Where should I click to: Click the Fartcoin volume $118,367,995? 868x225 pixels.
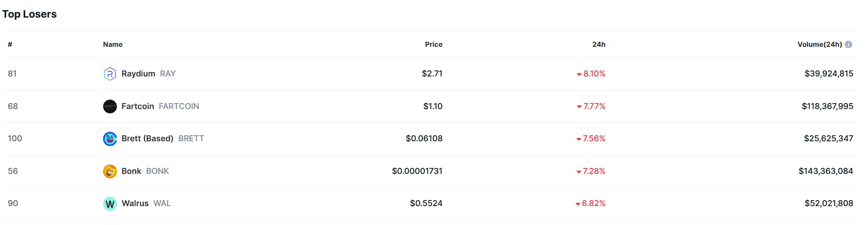827,106
